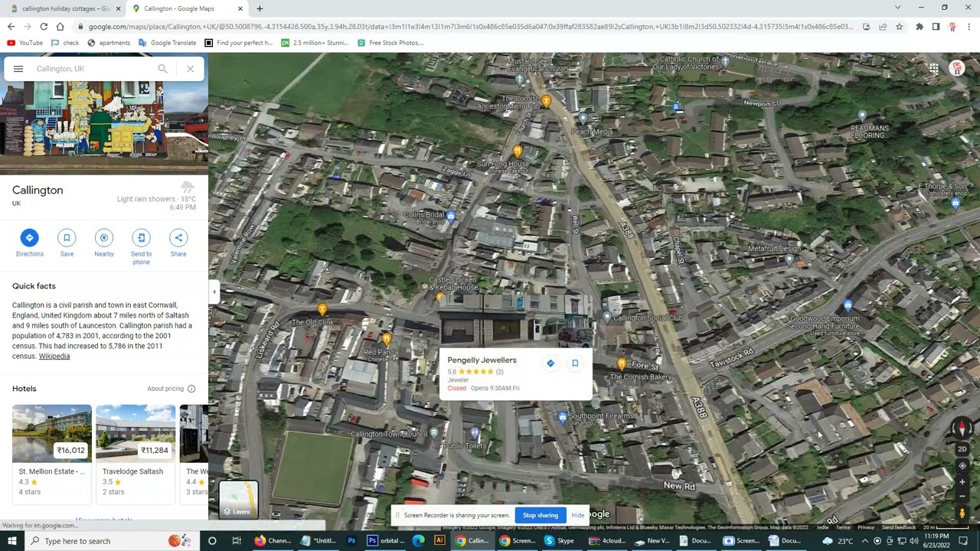Image resolution: width=980 pixels, height=551 pixels.
Task: Open the Chrome extensions puzzle icon
Action: [920, 27]
